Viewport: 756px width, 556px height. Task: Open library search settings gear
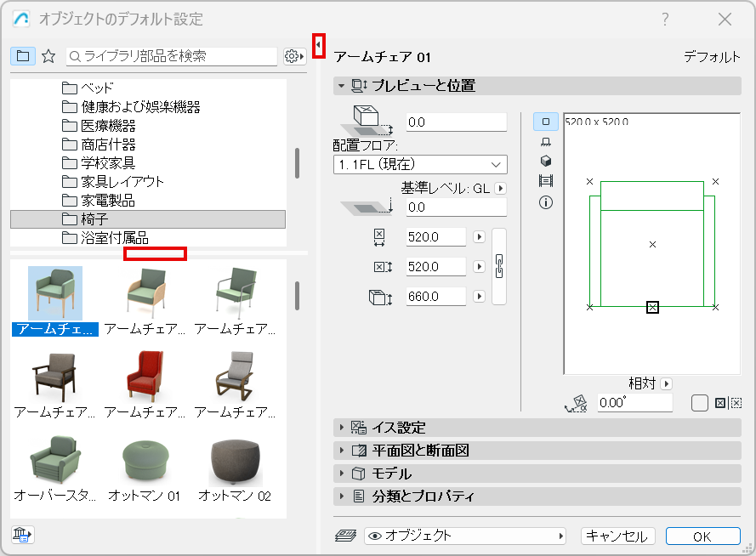[x=294, y=56]
